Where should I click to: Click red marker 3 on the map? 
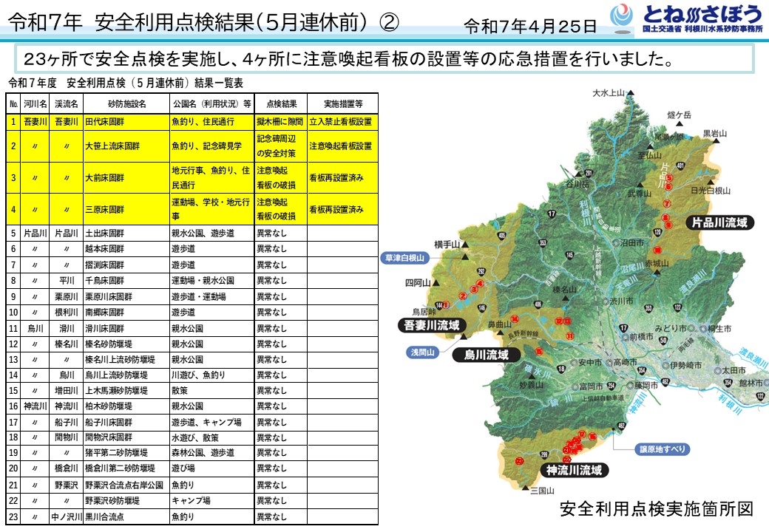coord(474,289)
